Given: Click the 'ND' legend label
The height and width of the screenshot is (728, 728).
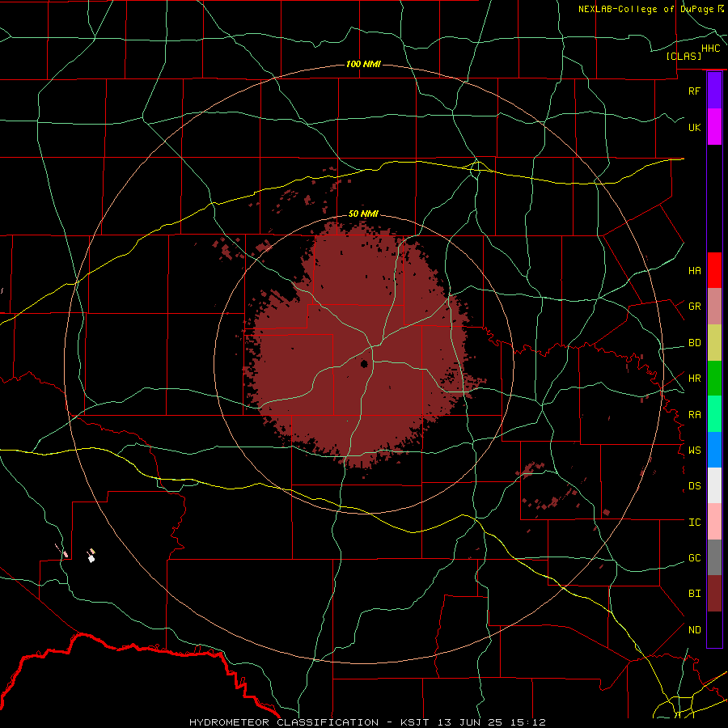Looking at the screenshot, I should pyautogui.click(x=694, y=630).
